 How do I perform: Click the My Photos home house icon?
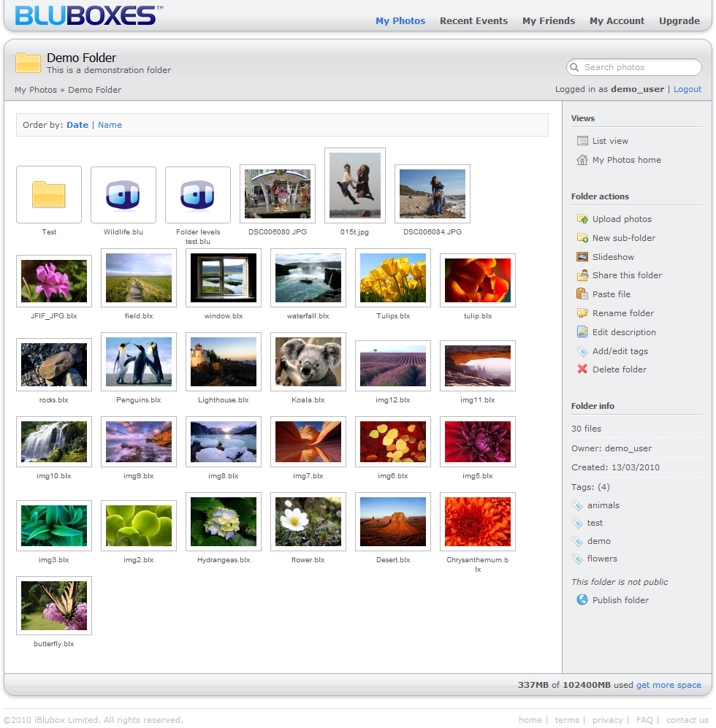click(582, 160)
